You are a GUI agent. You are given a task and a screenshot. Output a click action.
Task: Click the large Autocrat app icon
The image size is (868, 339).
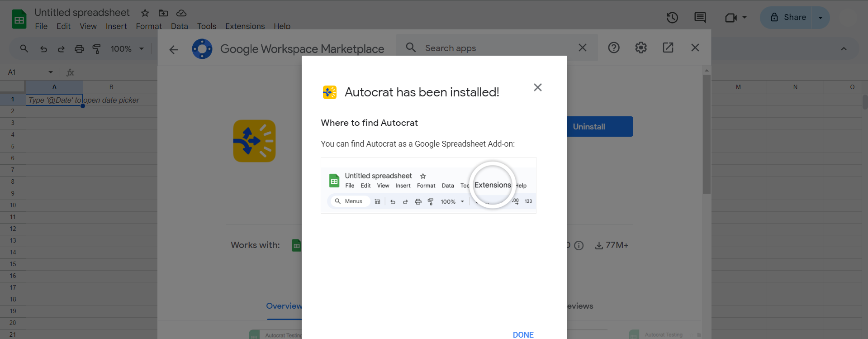pos(254,141)
